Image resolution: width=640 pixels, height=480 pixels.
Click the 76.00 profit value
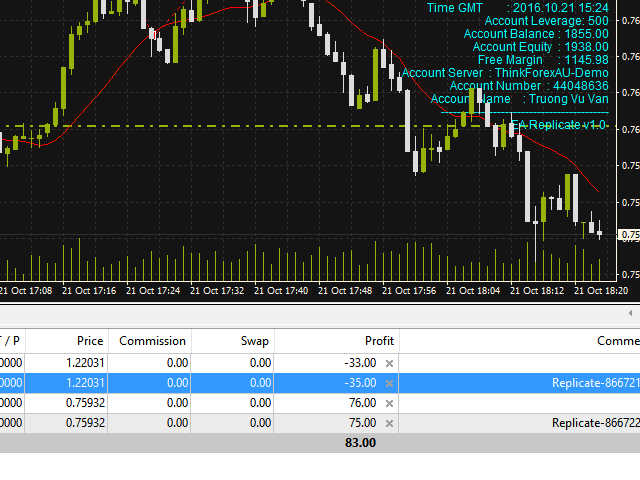click(362, 403)
